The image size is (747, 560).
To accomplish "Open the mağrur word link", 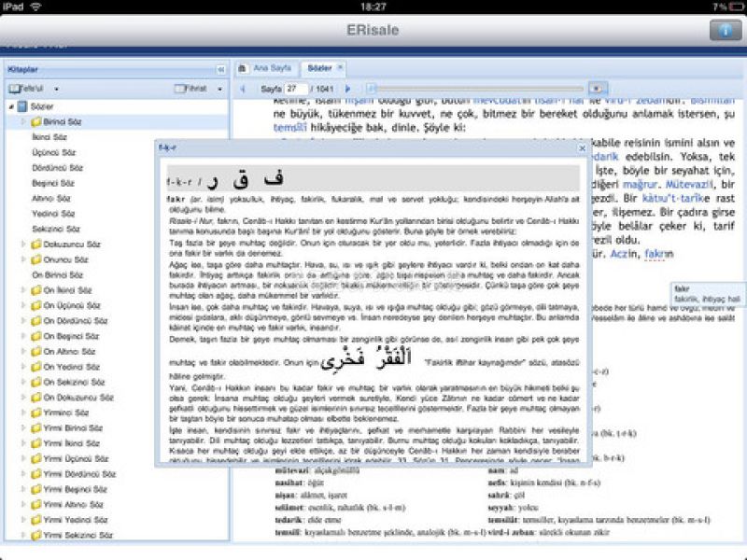I will (x=640, y=184).
